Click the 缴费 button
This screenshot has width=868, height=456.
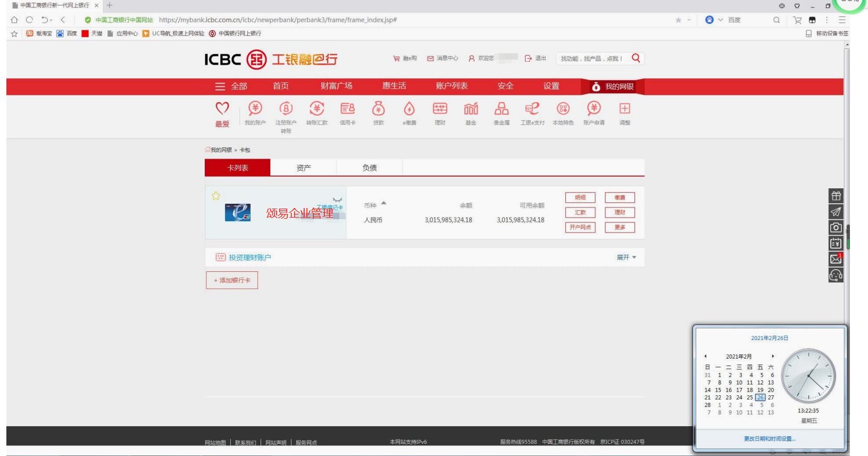click(620, 197)
